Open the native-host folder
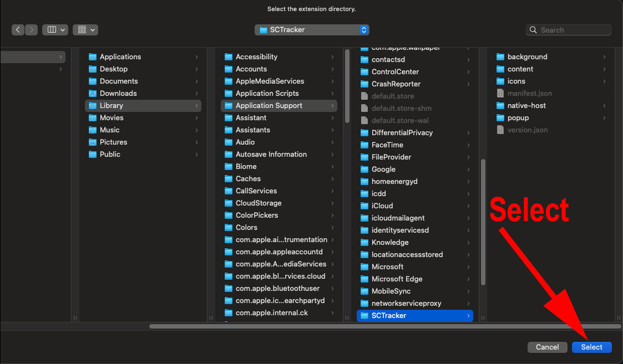 click(x=526, y=106)
